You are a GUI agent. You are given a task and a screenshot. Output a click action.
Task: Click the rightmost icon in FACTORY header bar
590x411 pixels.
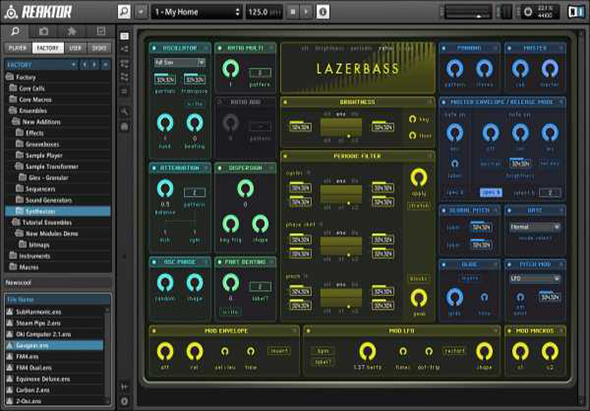106,65
